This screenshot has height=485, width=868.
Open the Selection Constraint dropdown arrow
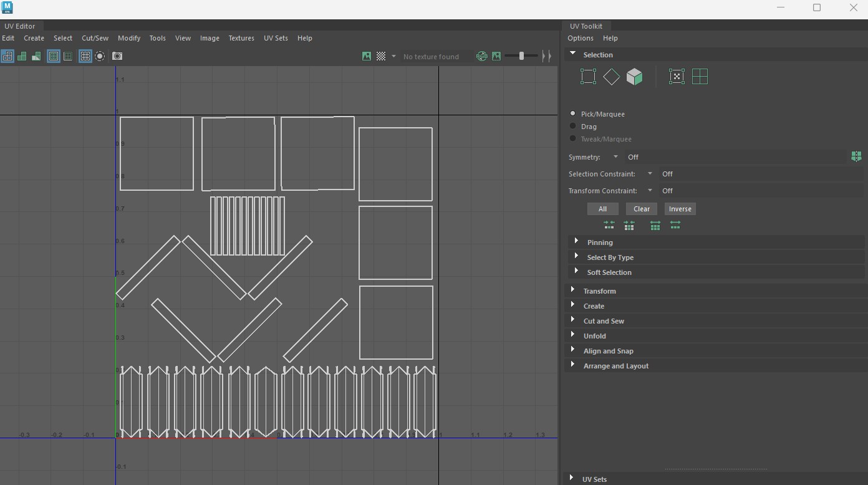[650, 173]
